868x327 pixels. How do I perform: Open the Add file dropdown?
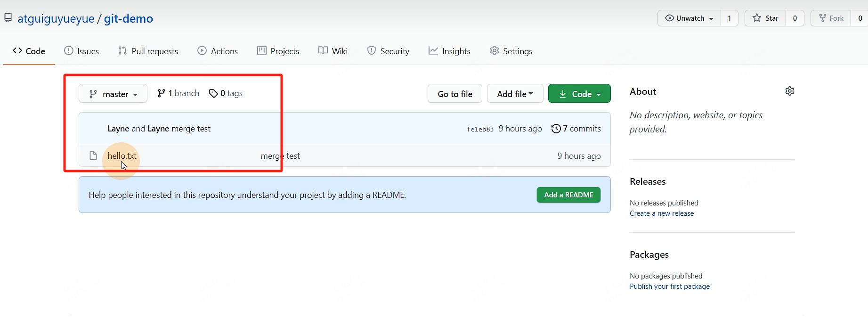pyautogui.click(x=515, y=94)
